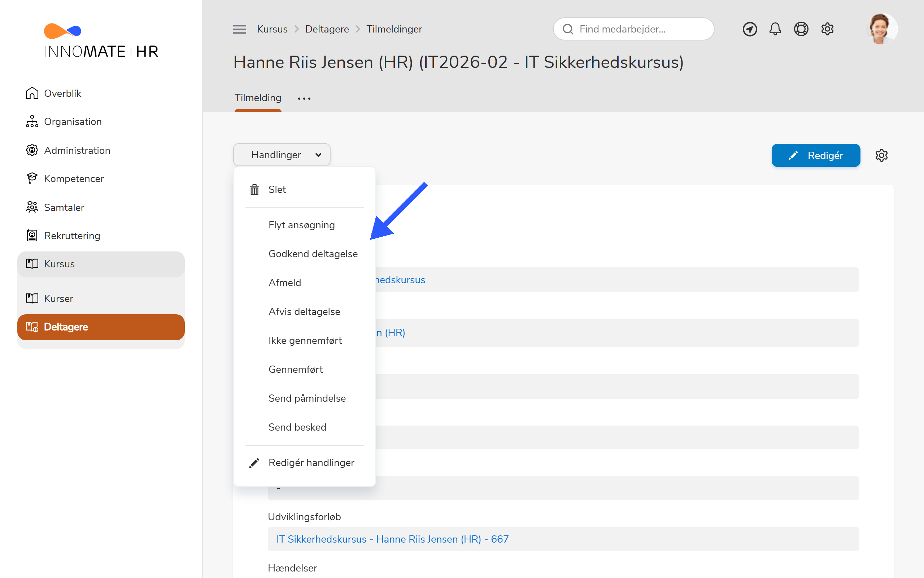The image size is (924, 578).
Task: Open the partially hidden employee (HR) link
Action: coord(391,333)
